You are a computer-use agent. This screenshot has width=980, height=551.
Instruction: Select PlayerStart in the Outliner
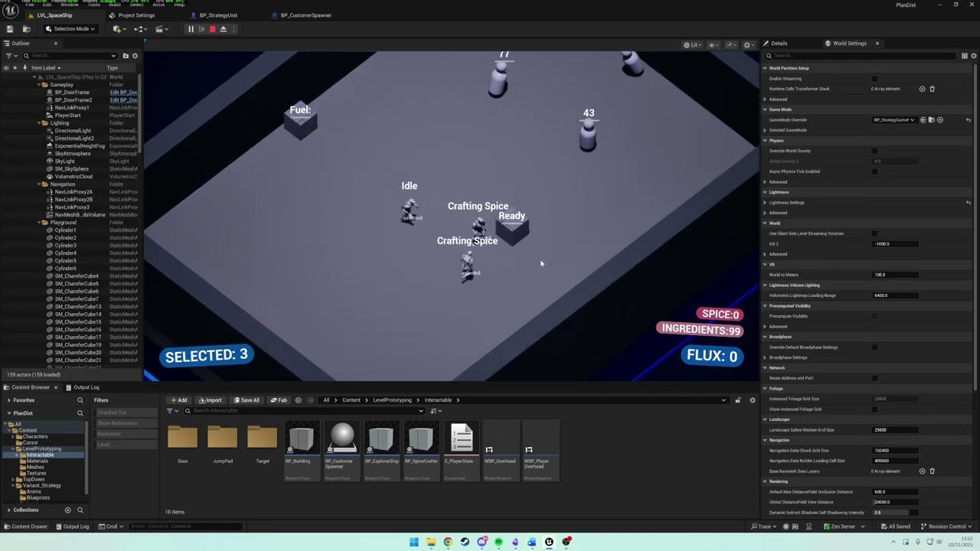pyautogui.click(x=67, y=116)
